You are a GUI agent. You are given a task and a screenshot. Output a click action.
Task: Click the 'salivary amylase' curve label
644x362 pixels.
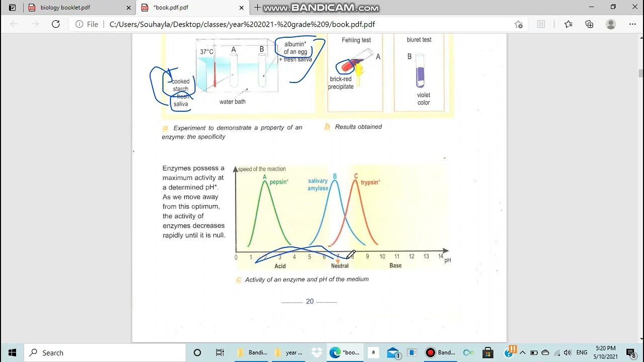[318, 185]
